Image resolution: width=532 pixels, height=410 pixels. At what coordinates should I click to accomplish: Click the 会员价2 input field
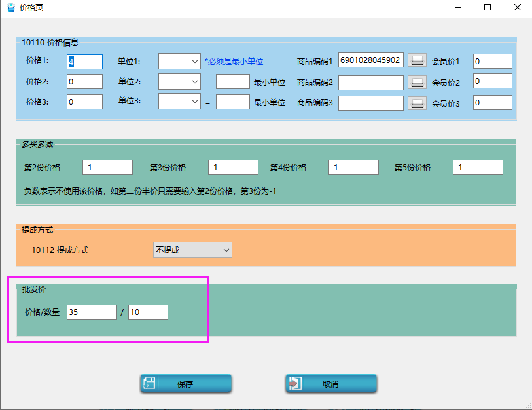pos(492,81)
